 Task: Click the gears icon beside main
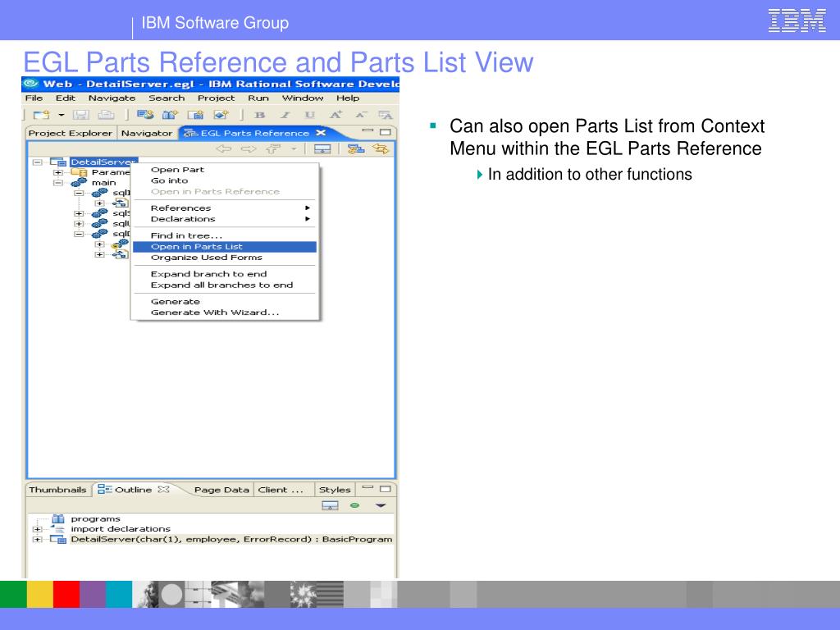(79, 183)
